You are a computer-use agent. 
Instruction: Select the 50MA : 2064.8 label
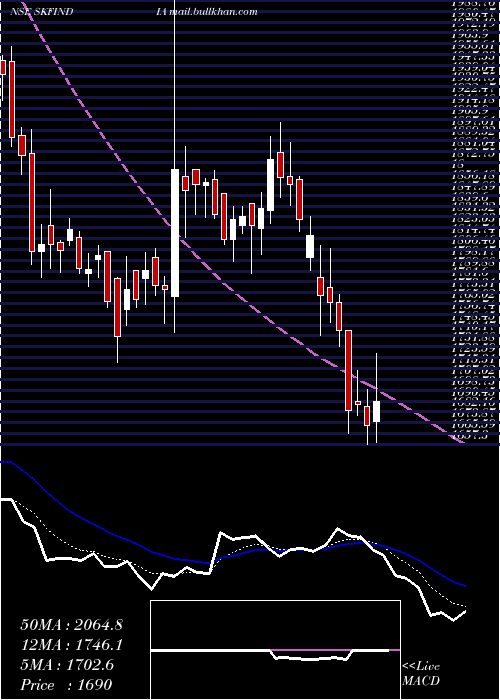[71, 625]
